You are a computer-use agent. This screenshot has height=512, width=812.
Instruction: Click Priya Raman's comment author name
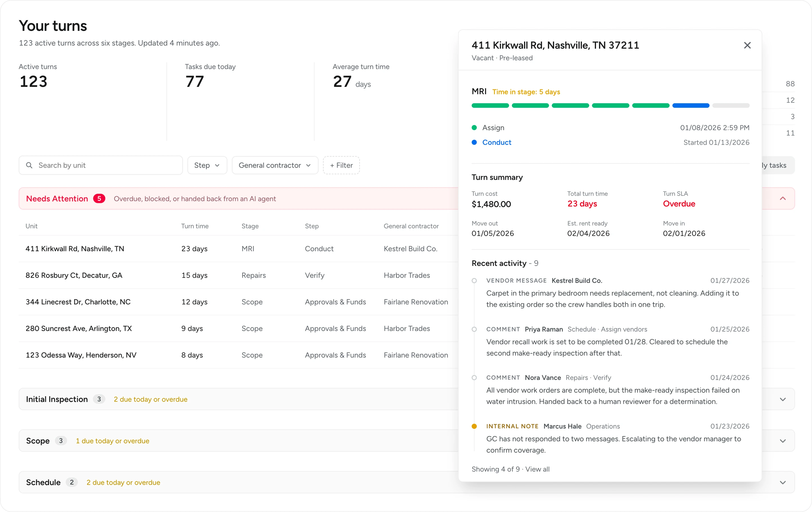coord(544,330)
